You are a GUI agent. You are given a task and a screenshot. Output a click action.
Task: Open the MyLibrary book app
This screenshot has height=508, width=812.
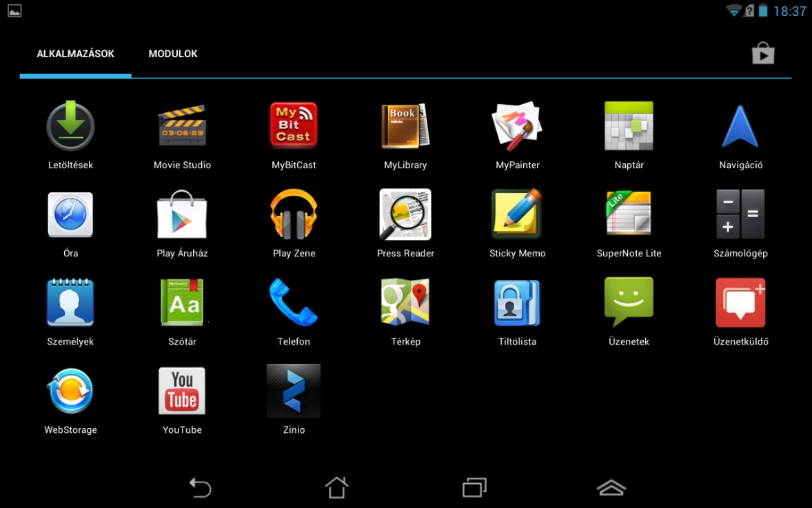(x=405, y=126)
